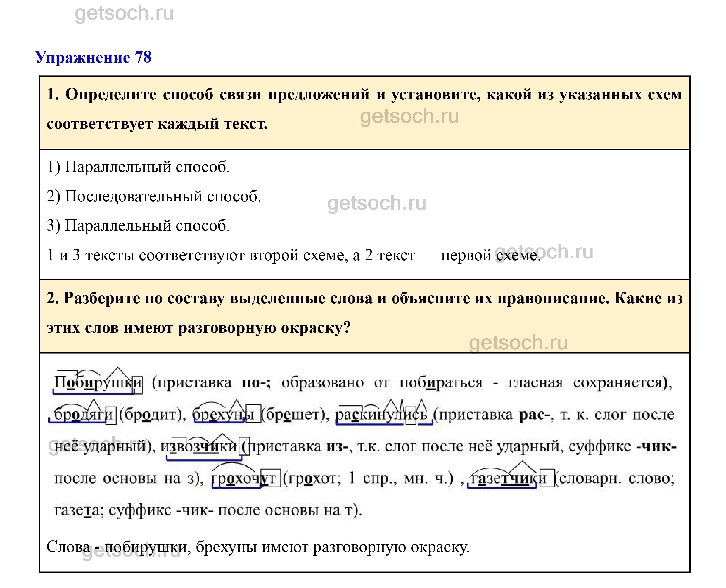Click answer line 1) Параллельный способ
This screenshot has width=726, height=588.
(139, 167)
